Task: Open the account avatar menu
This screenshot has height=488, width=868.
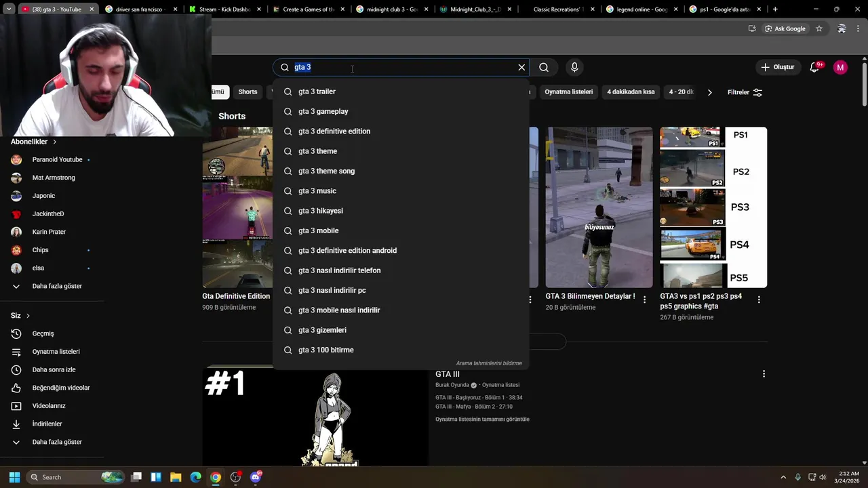Action: tap(840, 67)
